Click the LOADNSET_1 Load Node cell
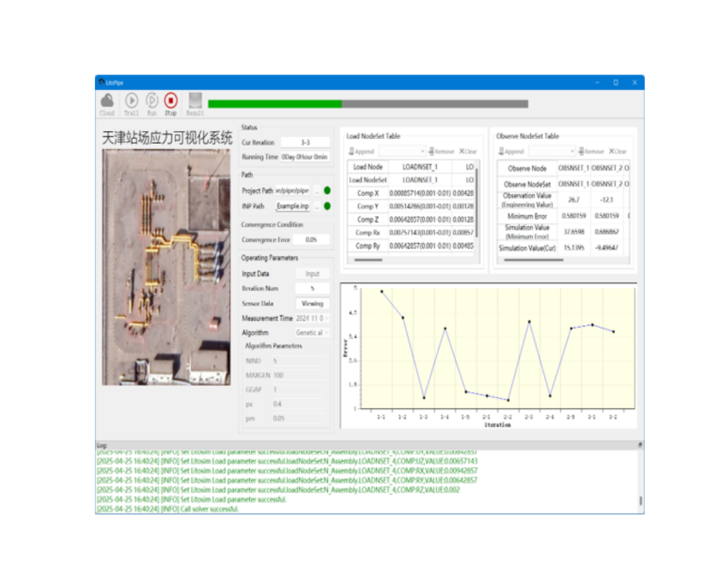 (x=421, y=167)
